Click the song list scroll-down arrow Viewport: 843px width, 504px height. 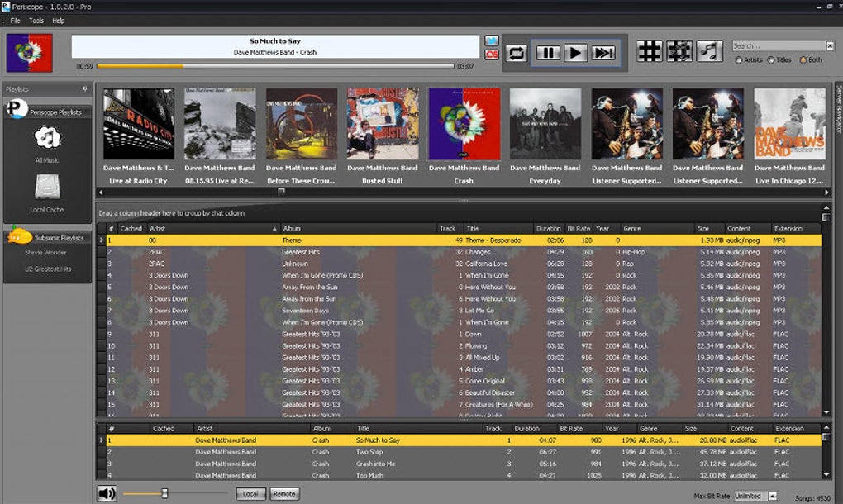point(826,412)
